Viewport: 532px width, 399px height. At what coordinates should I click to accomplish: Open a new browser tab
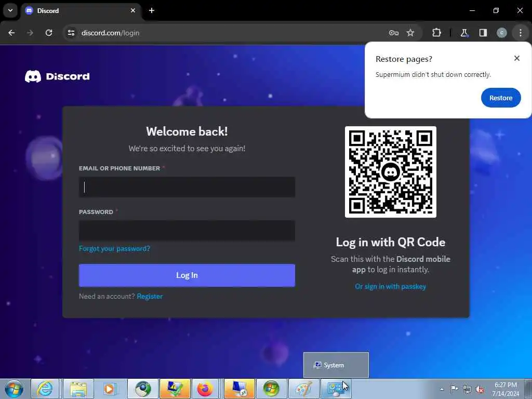152,10
